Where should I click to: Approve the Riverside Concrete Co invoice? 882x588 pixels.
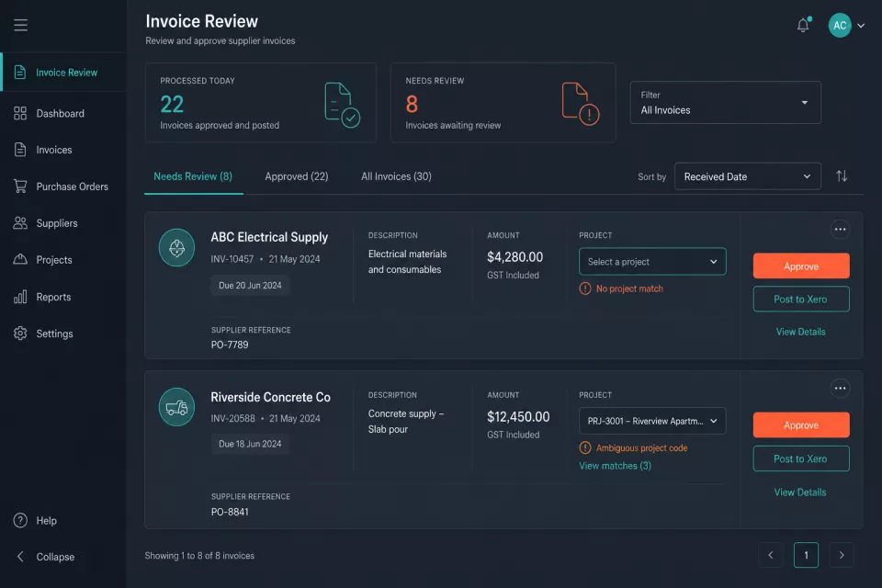[801, 424]
